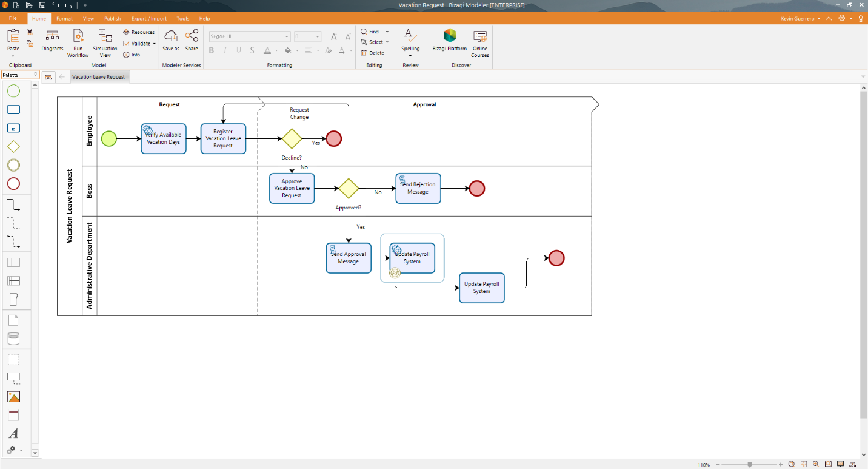The image size is (868, 469).
Task: Toggle underline in the Formatting group
Action: click(238, 50)
